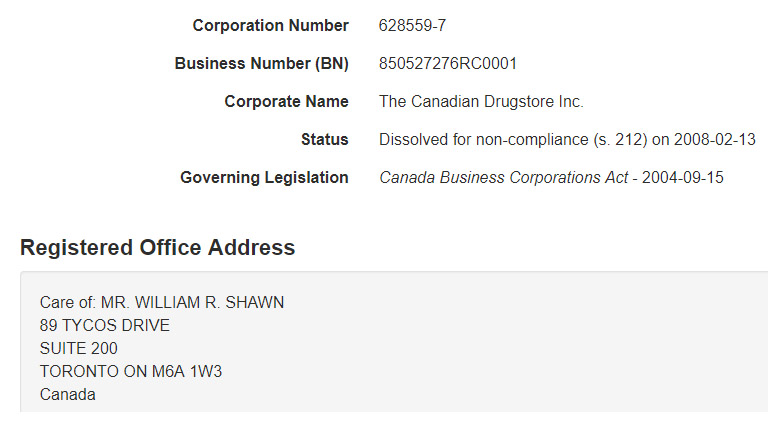The image size is (782, 423).
Task: Select The Canadian Drugstore Inc. name
Action: coord(481,101)
